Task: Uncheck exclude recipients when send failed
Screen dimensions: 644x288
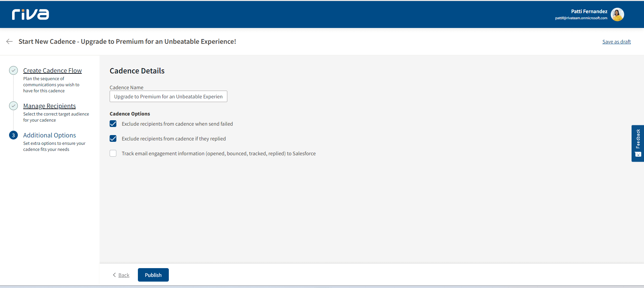Action: [x=113, y=124]
